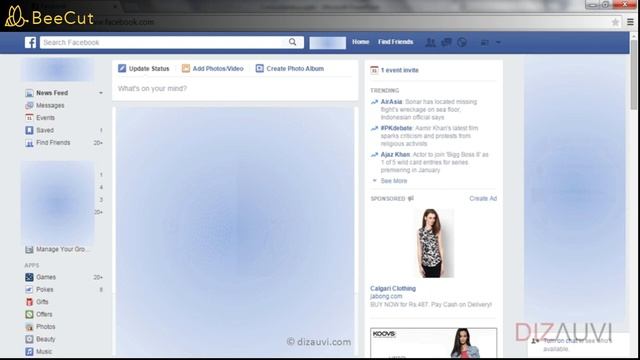Image resolution: width=640 pixels, height=360 pixels.
Task: Click the Facebook logo icon
Action: 30,42
